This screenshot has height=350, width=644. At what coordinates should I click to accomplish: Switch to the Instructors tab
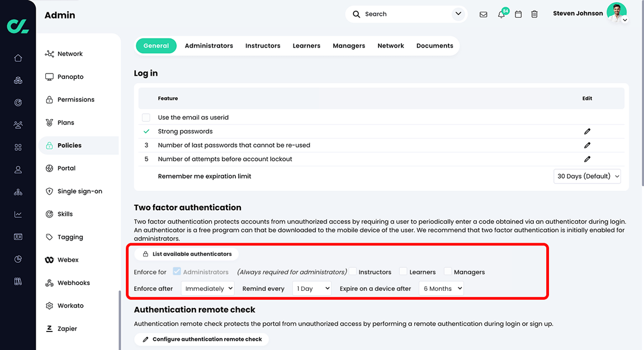(263, 46)
